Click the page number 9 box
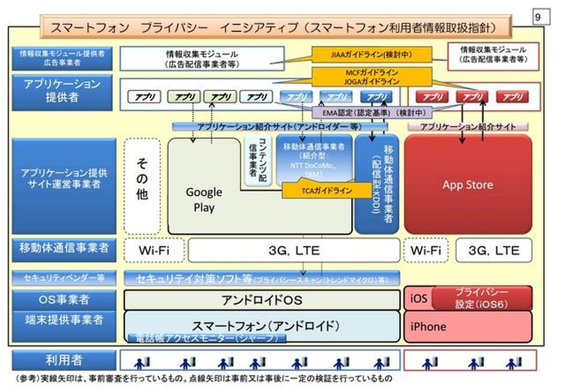Screen dimensions: 565x392 pos(542,15)
